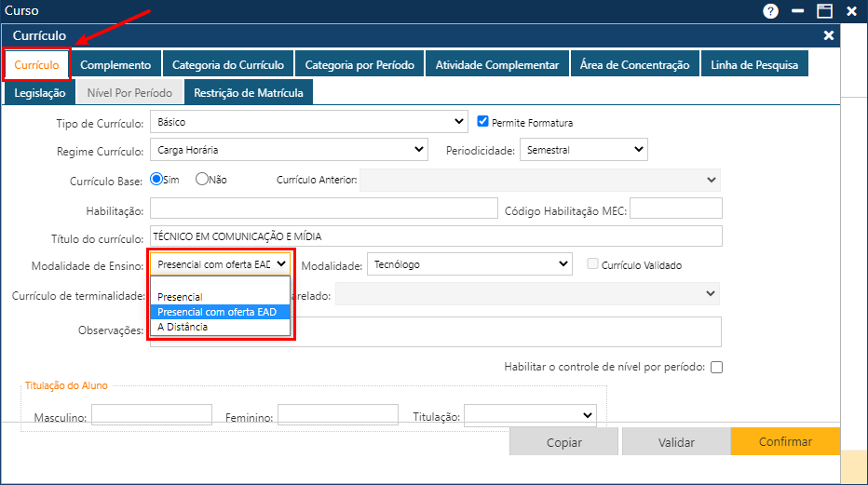Viewport: 868px width, 485px height.
Task: Open the Periodicidade dropdown
Action: (x=583, y=149)
